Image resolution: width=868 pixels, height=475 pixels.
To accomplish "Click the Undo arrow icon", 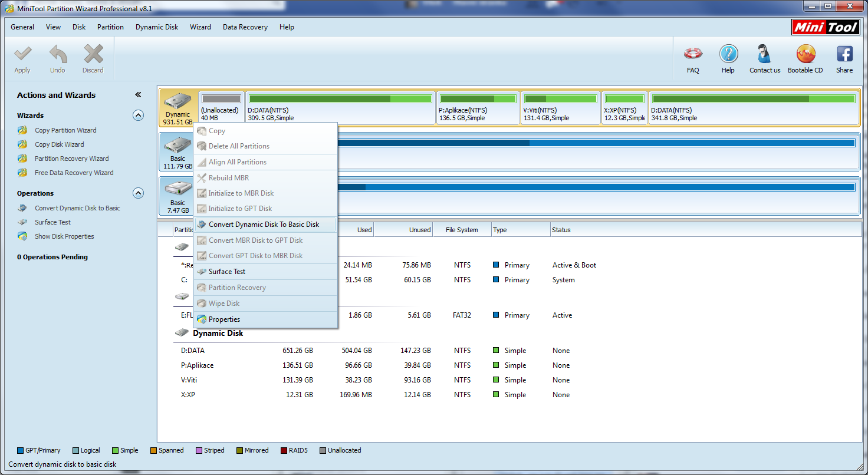I will click(58, 54).
